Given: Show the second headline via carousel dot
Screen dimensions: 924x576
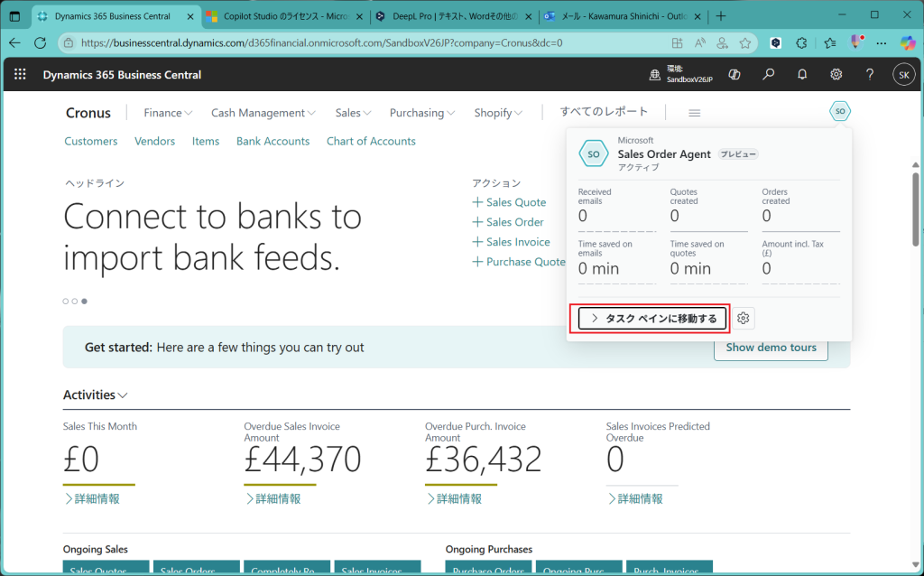Looking at the screenshot, I should [75, 302].
